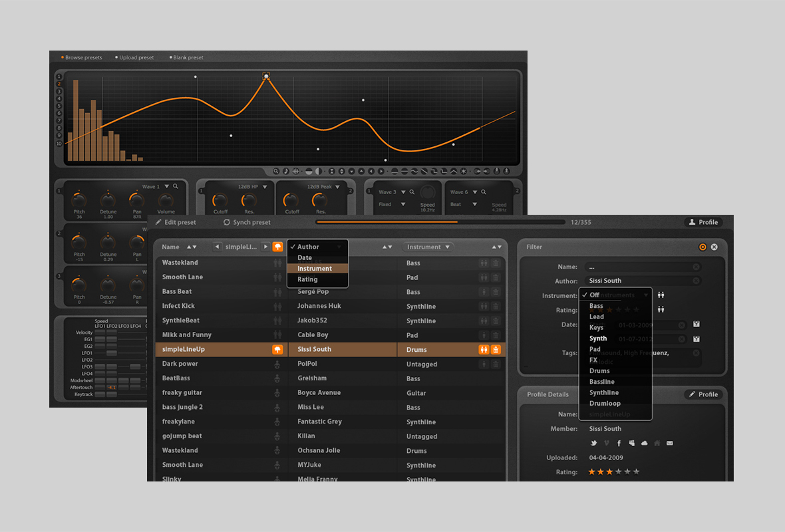Click the SoundCloud cloud icon in Profile Details
Image resolution: width=785 pixels, height=532 pixels.
645,443
